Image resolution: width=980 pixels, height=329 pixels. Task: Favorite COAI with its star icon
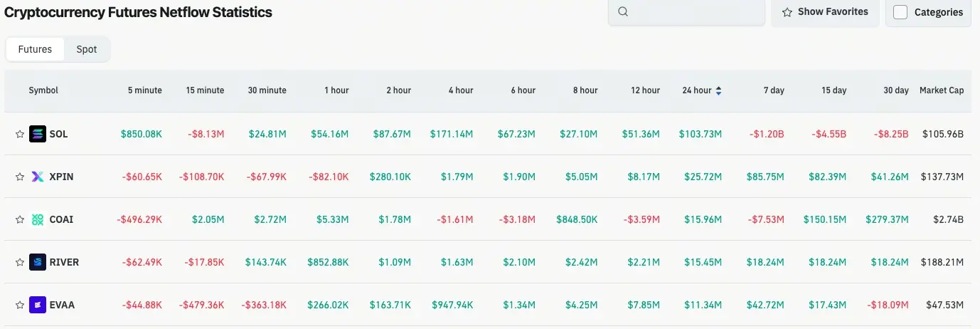20,219
